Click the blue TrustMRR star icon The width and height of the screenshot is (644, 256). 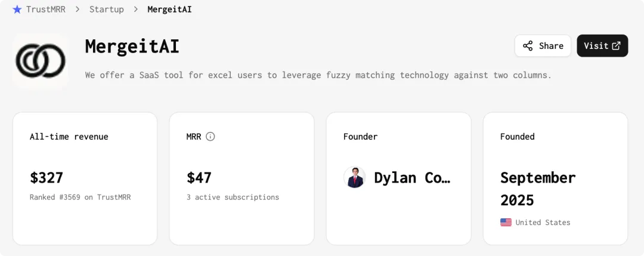coord(17,10)
